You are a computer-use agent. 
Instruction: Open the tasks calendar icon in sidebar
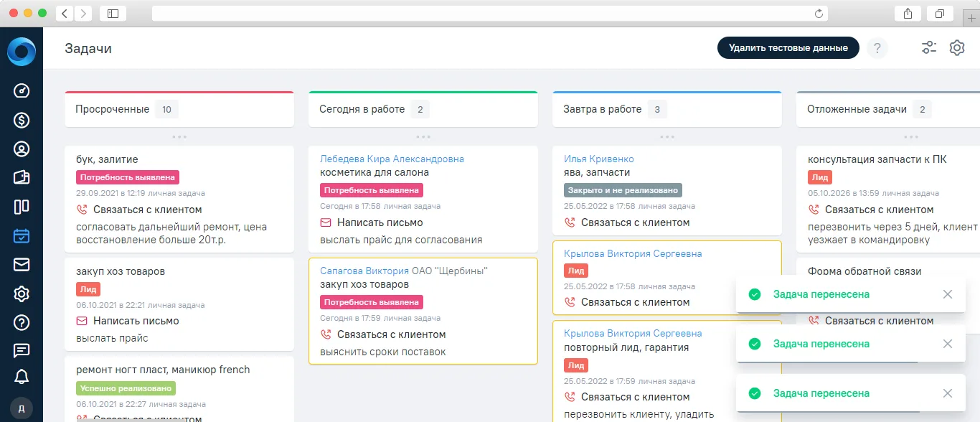click(x=22, y=236)
